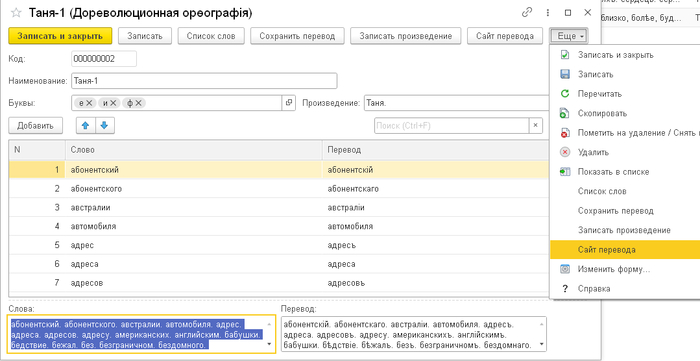This screenshot has width=700, height=361.
Task: Remove the "е" letter tag
Action: pyautogui.click(x=89, y=103)
